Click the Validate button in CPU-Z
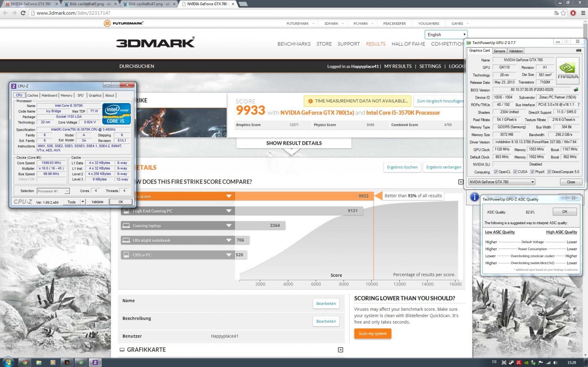The image size is (588, 367). [97, 202]
